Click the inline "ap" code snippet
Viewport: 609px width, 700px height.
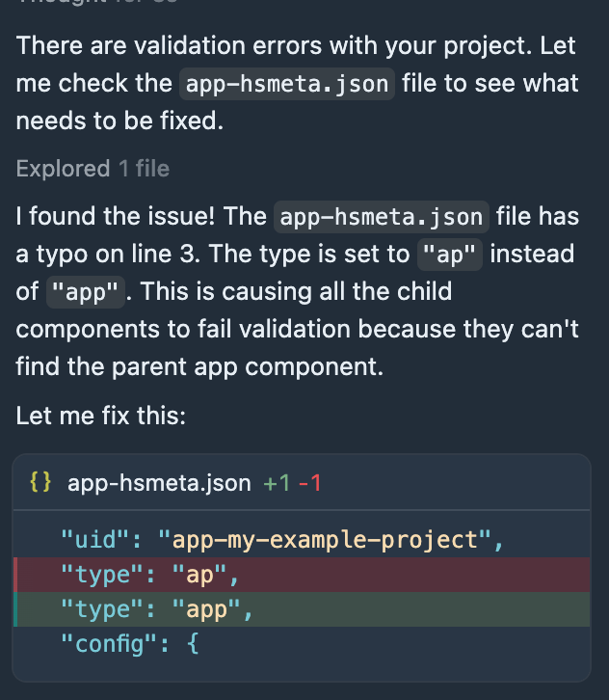(x=451, y=255)
